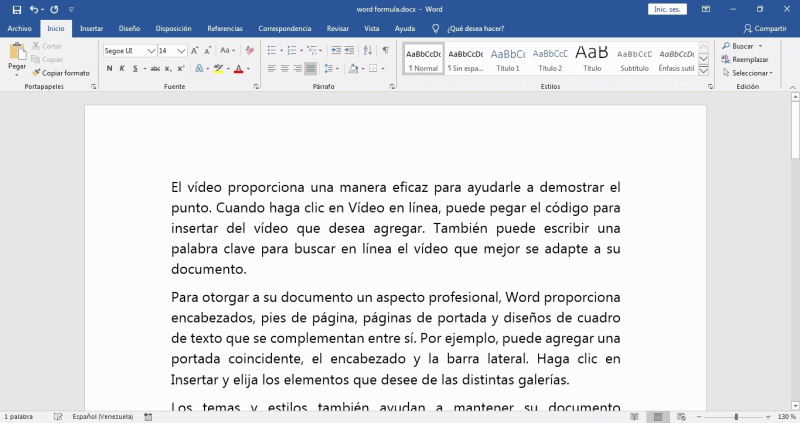This screenshot has width=800, height=423.
Task: Clear all formatting with the eraser icon
Action: pos(249,51)
